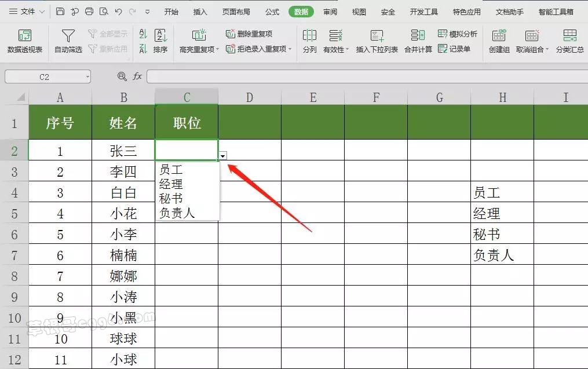Image resolution: width=588 pixels, height=369 pixels.
Task: Open the 数据透视表 pivot table tool
Action: [x=25, y=41]
